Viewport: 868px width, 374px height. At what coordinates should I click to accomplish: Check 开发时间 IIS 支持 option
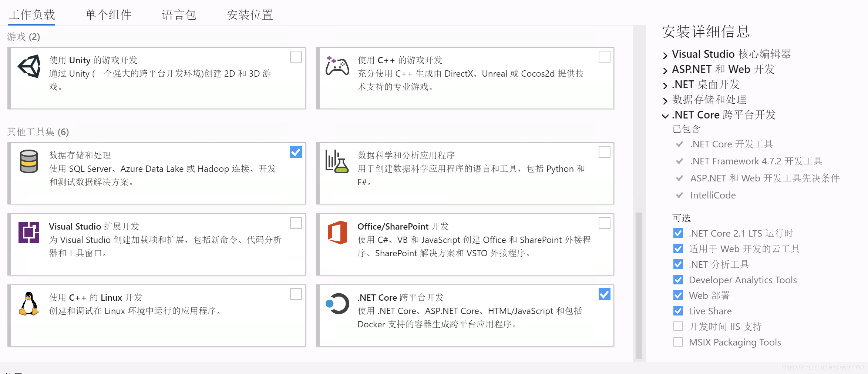tap(678, 326)
